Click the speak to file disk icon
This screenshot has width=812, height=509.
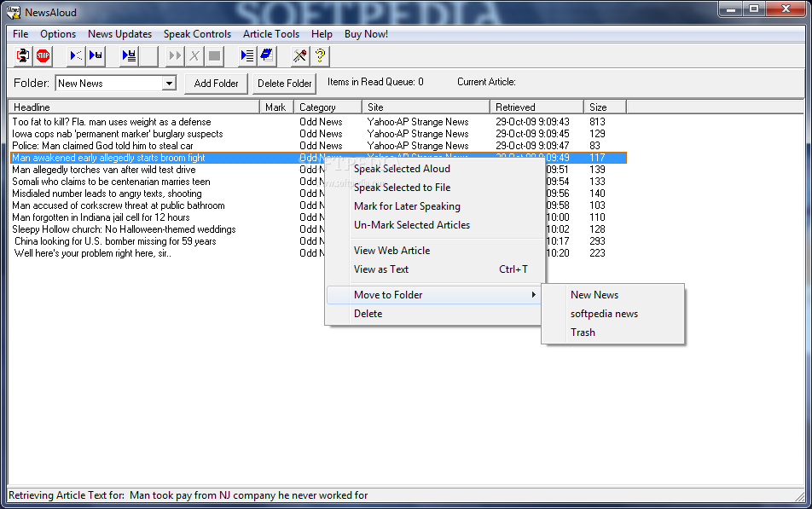(96, 55)
